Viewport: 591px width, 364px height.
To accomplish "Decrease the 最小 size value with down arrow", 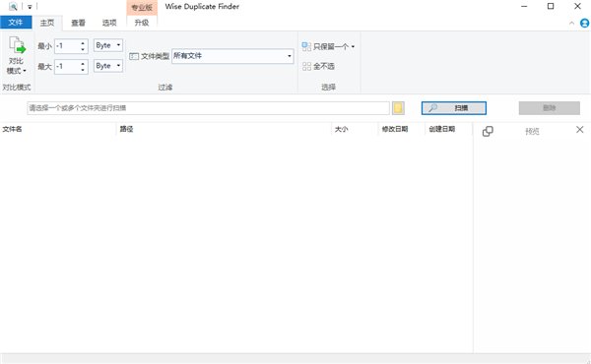I will (x=83, y=49).
